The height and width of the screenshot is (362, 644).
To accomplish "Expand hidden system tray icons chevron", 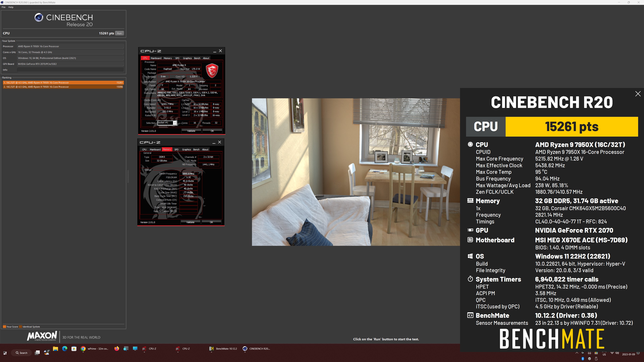I will coord(577,353).
